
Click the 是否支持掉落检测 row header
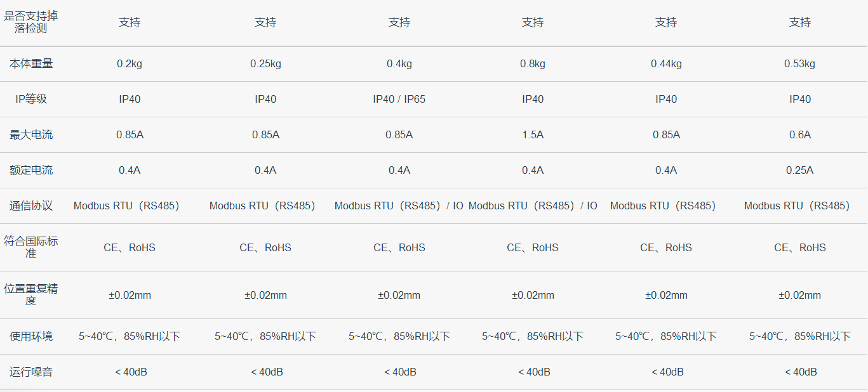(30, 22)
